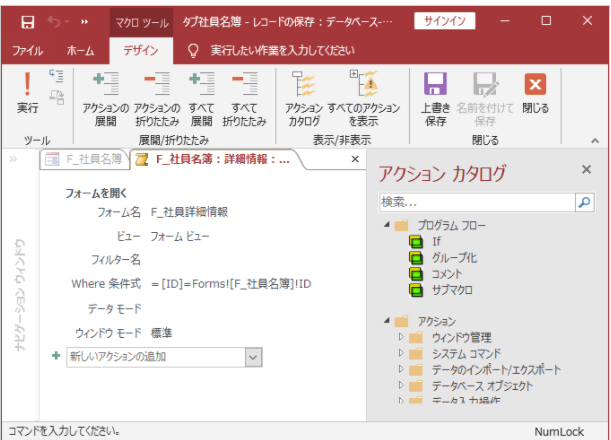Click the システム コマンド folder icon
This screenshot has height=440, width=611.
pos(416,353)
